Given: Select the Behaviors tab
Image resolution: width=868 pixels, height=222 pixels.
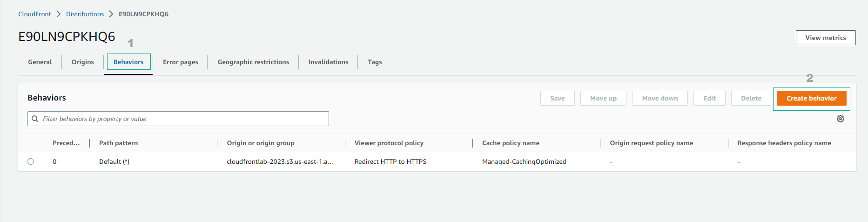Looking at the screenshot, I should click(x=128, y=62).
